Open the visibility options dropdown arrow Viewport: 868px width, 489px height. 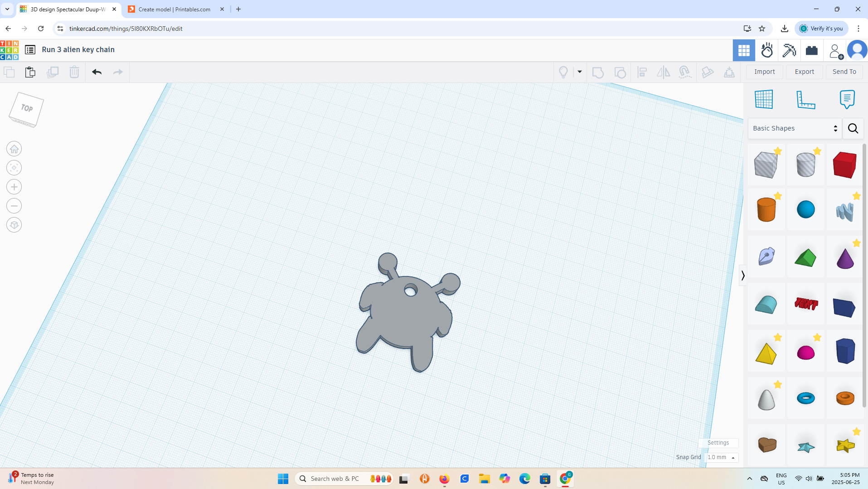point(580,72)
